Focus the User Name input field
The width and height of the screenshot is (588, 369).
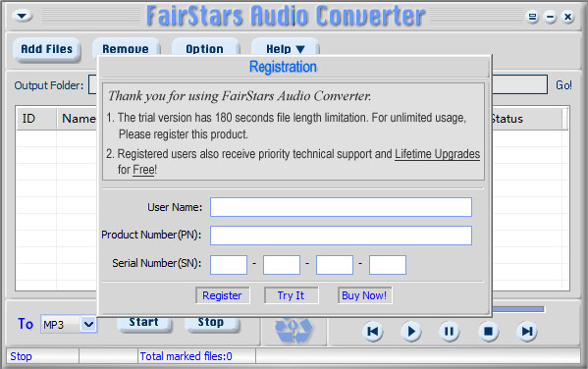coord(341,207)
